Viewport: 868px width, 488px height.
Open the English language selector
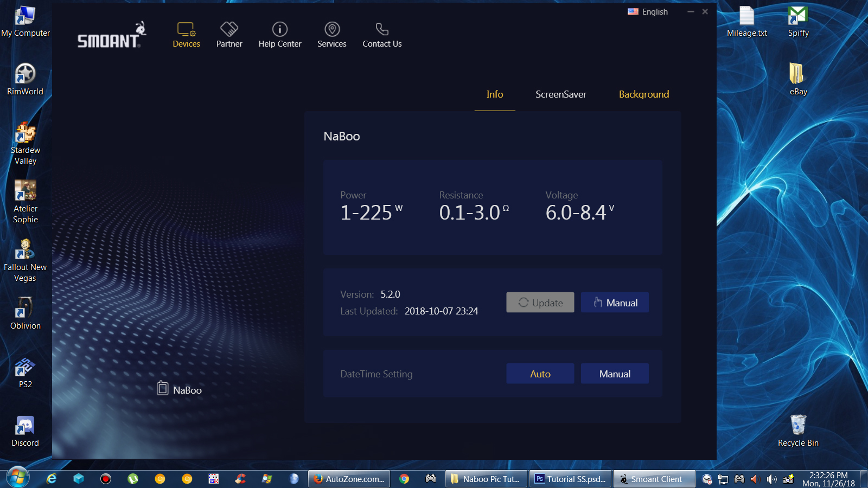pos(648,12)
